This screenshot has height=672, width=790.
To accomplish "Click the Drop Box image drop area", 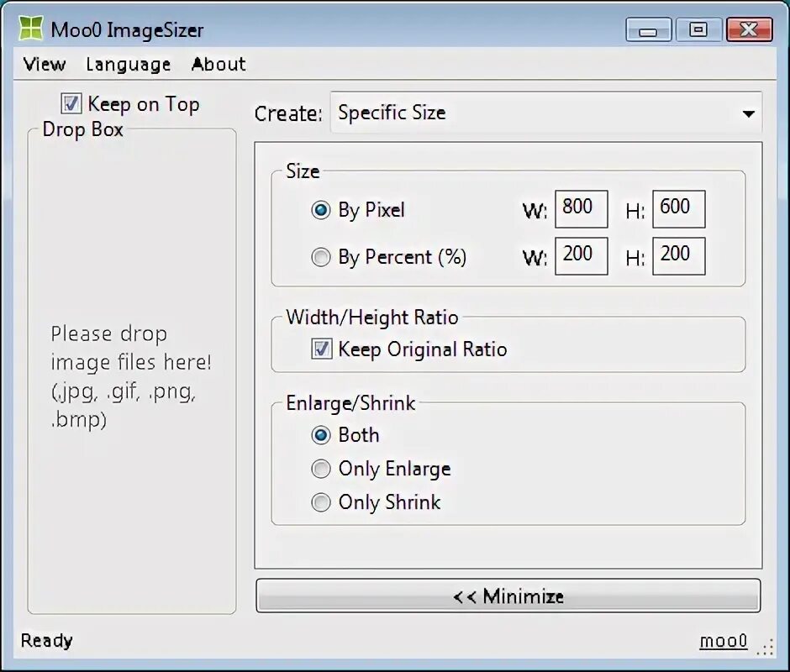I will (x=132, y=373).
